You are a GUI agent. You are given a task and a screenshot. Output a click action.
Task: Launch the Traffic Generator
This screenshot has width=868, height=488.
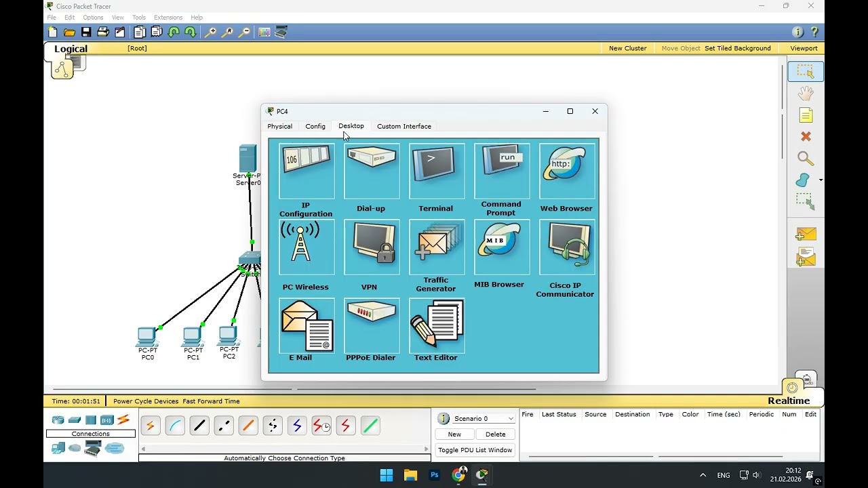point(437,247)
